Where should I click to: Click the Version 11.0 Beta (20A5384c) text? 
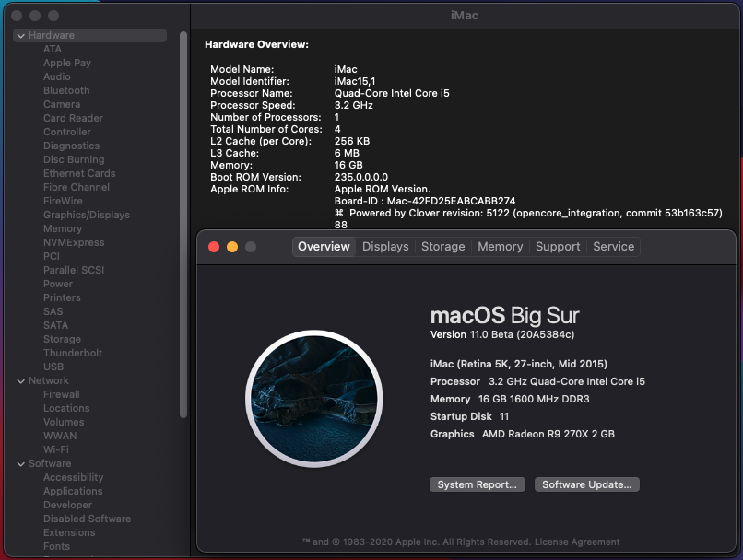pos(502,334)
